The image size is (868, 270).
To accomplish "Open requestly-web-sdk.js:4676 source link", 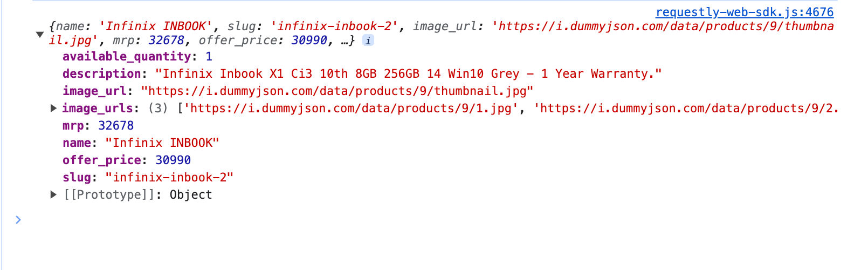I will point(744,12).
